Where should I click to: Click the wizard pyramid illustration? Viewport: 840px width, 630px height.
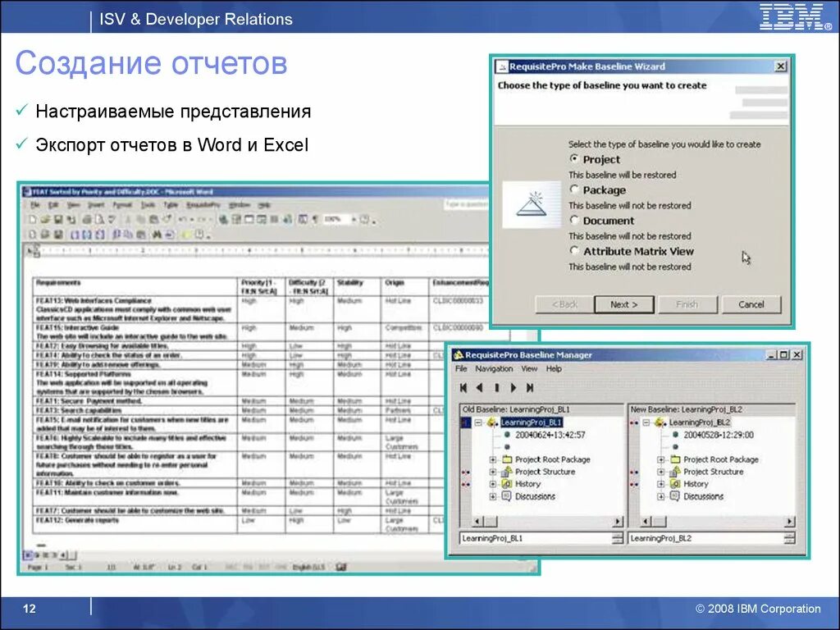532,205
